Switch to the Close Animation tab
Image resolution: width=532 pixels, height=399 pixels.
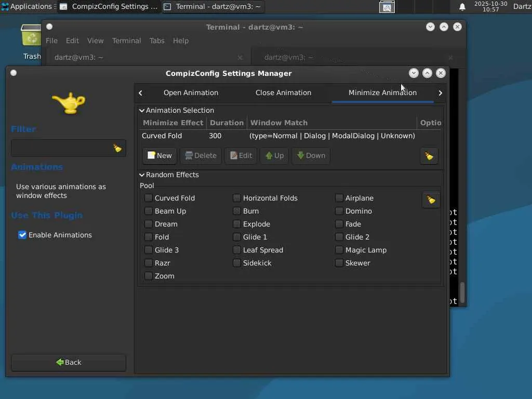[x=283, y=92]
